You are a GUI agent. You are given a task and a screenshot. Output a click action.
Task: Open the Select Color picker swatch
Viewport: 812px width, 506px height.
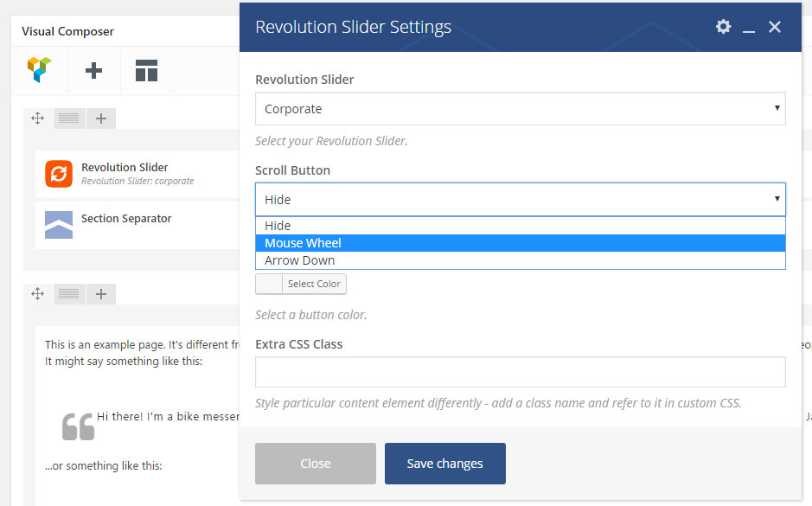click(x=270, y=284)
